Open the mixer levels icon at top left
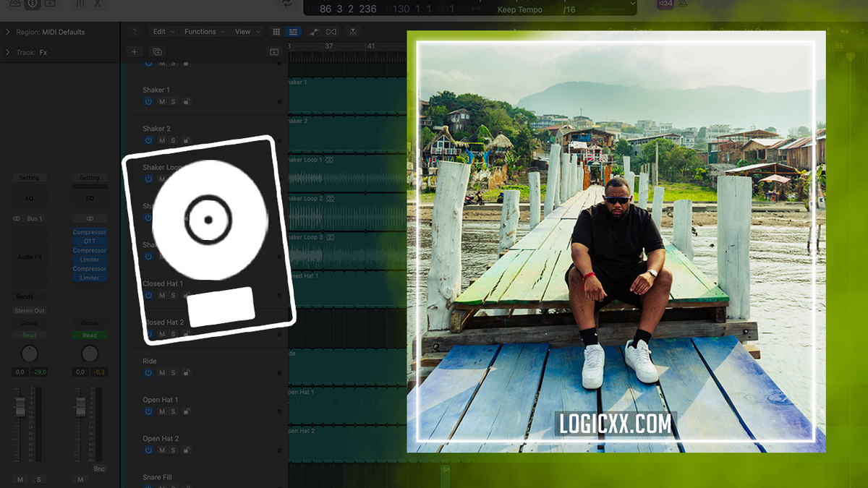868x488 pixels. [80, 4]
